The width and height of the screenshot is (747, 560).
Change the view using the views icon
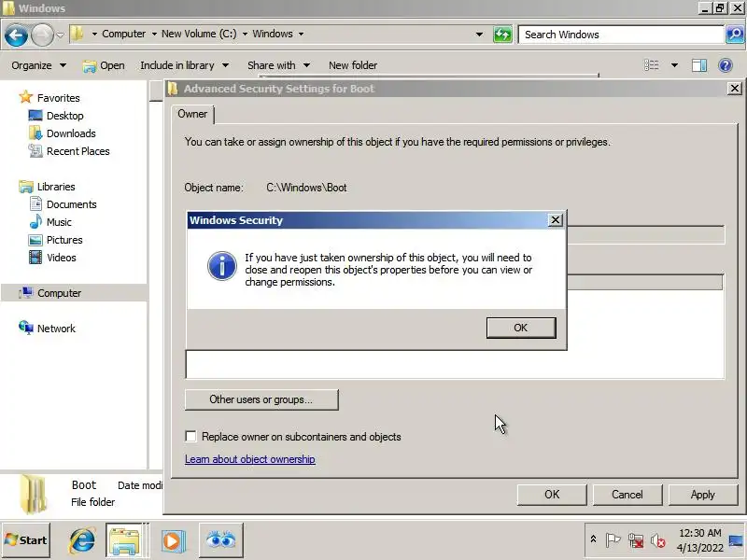tap(651, 65)
